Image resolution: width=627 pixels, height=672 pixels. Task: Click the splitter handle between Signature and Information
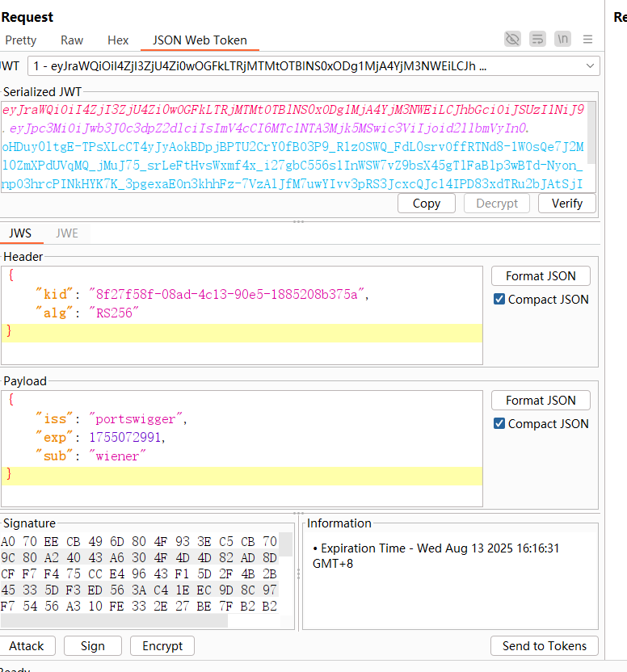298,574
